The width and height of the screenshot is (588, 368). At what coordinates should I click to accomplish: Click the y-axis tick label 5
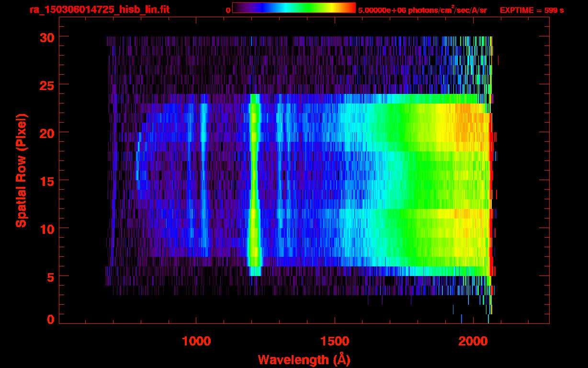point(51,276)
